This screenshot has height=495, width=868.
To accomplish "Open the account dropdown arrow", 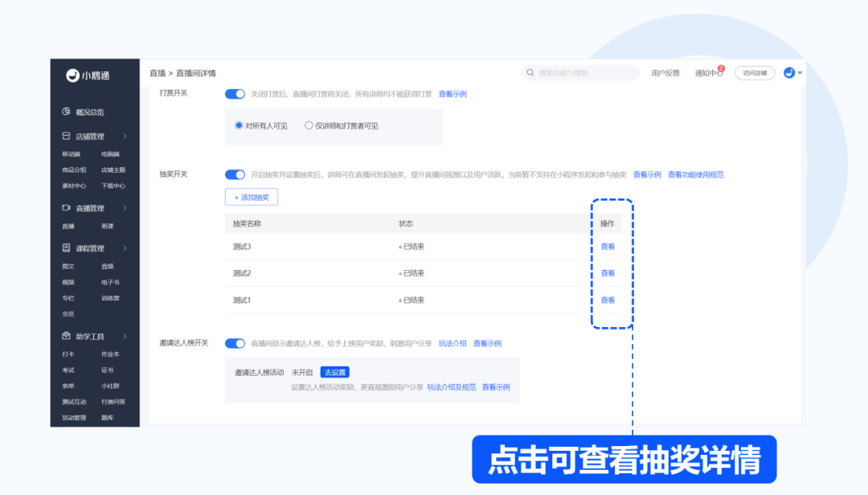I will pyautogui.click(x=800, y=73).
